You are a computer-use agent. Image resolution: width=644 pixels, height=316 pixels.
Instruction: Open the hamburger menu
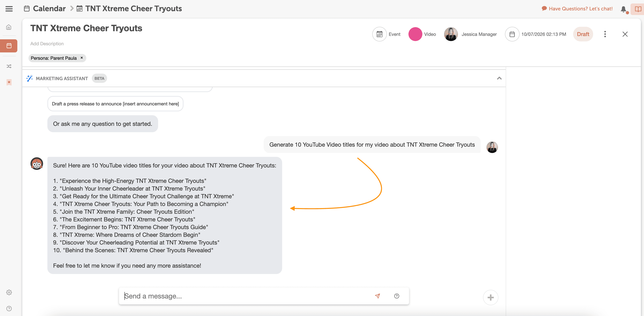[9, 9]
